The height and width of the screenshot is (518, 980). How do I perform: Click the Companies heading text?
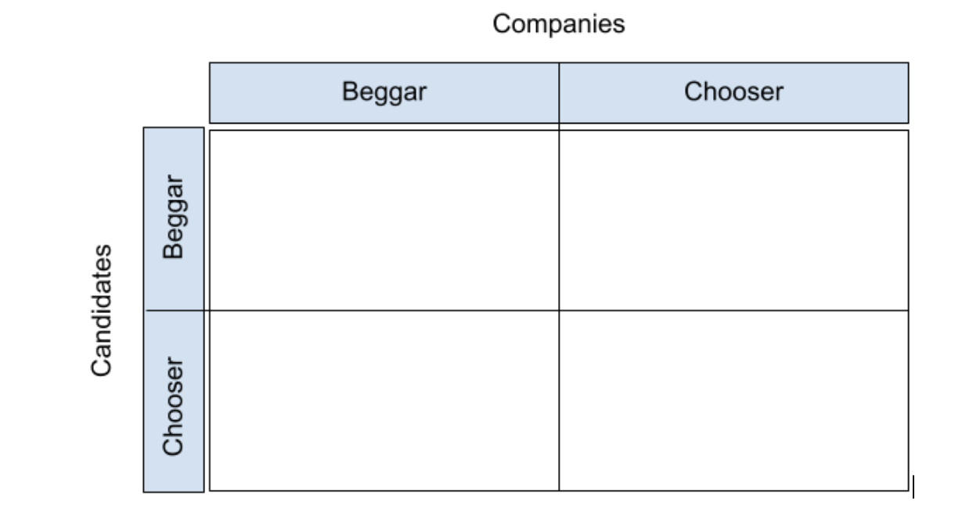coord(558,24)
